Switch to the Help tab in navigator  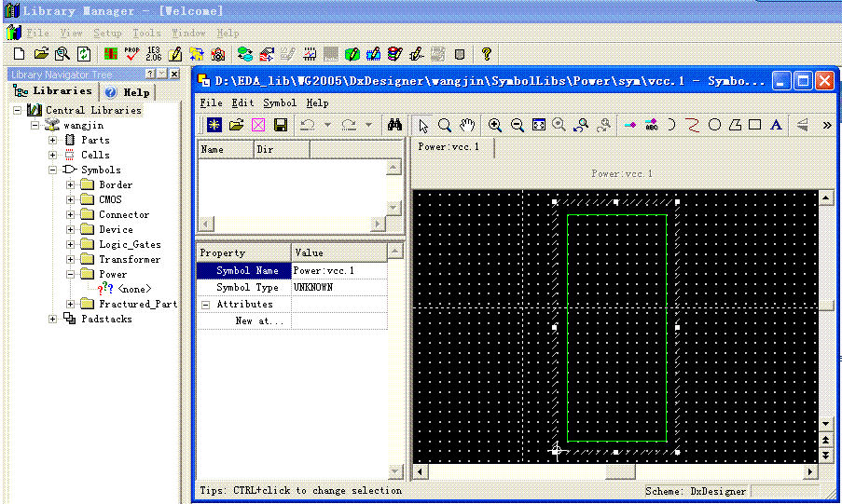tap(128, 92)
